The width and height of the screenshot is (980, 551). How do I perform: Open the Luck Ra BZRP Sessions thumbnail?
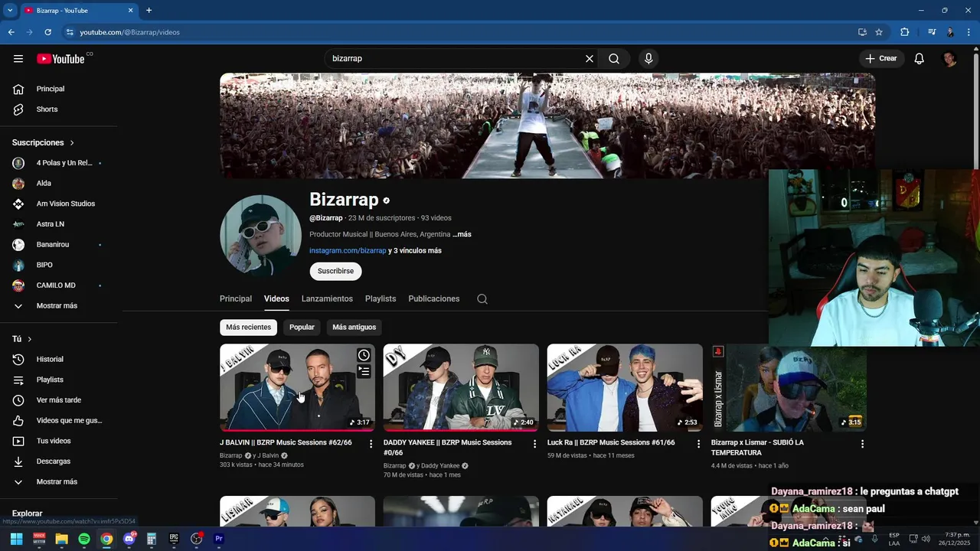[625, 387]
